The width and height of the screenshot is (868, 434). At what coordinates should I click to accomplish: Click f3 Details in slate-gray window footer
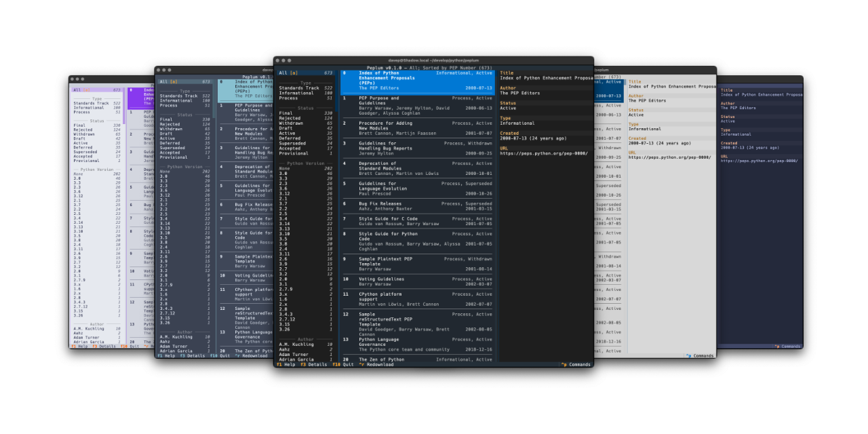point(194,355)
